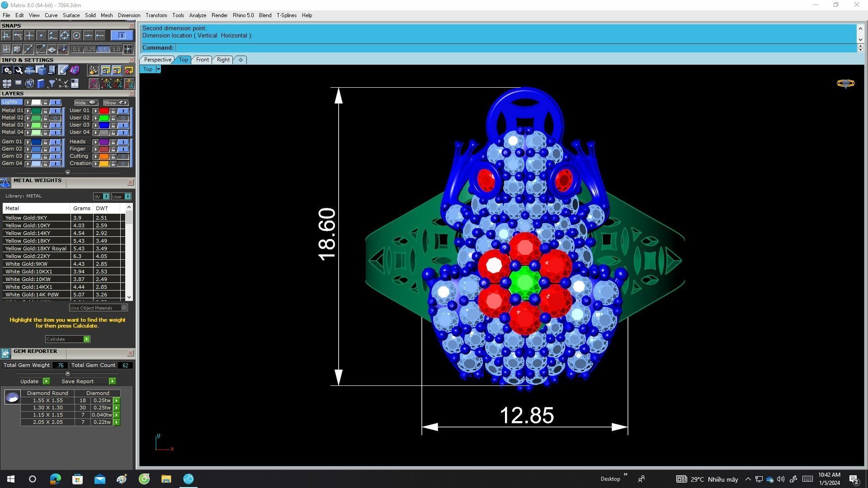Switch to the Perspective viewport tab
868x488 pixels.
(157, 60)
